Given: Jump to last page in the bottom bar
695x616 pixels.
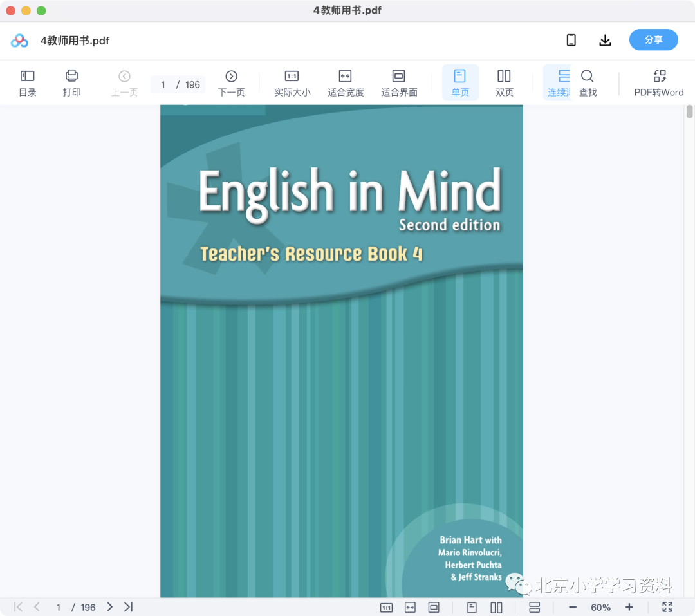Looking at the screenshot, I should click(129, 607).
